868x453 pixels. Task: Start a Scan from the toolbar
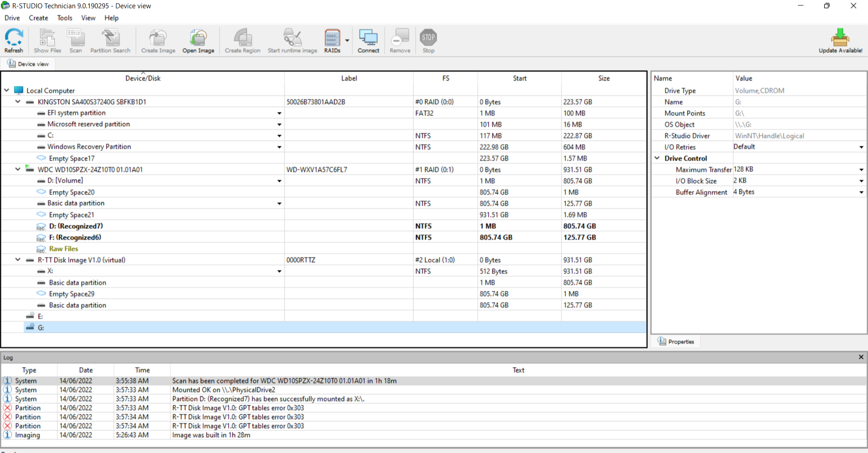coord(75,41)
